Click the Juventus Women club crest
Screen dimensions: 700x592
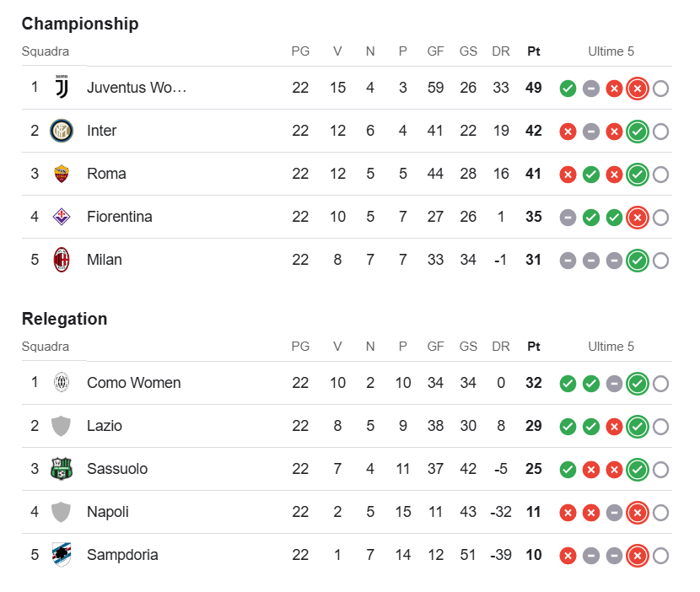pos(62,87)
